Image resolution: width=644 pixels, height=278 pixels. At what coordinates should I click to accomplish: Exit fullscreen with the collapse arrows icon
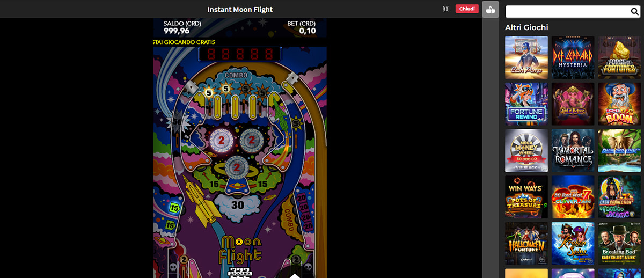[446, 9]
